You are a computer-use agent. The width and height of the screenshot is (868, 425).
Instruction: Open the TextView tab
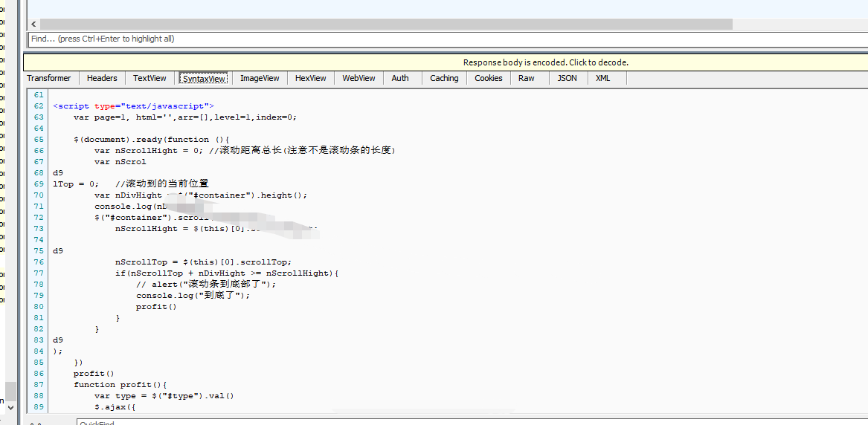(150, 78)
